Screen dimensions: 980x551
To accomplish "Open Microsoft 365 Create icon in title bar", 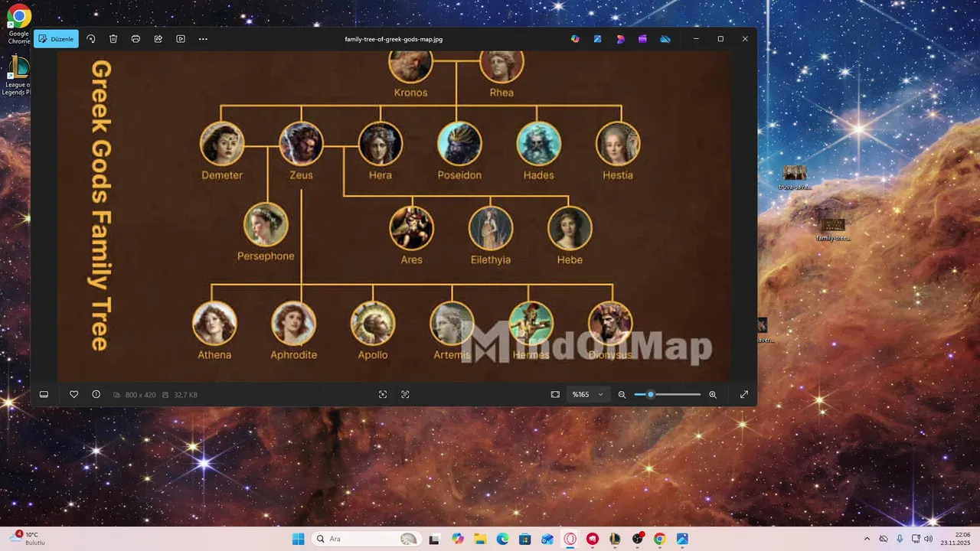I will [x=620, y=39].
